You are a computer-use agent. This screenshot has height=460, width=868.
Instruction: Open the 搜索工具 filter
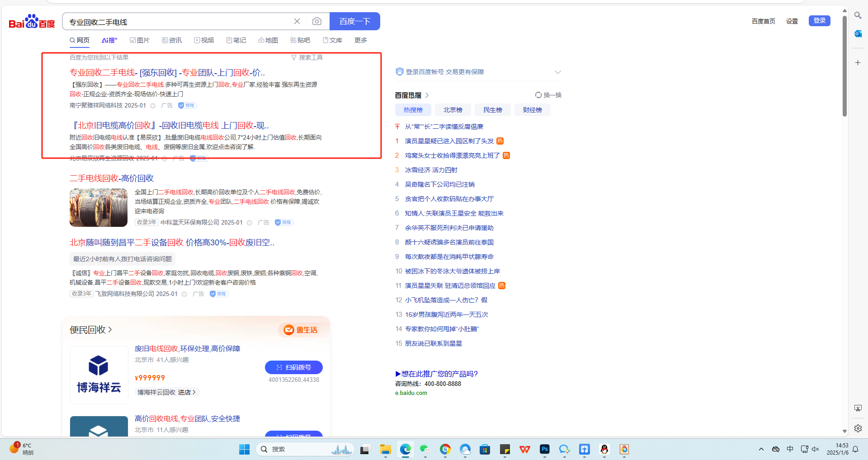(307, 57)
